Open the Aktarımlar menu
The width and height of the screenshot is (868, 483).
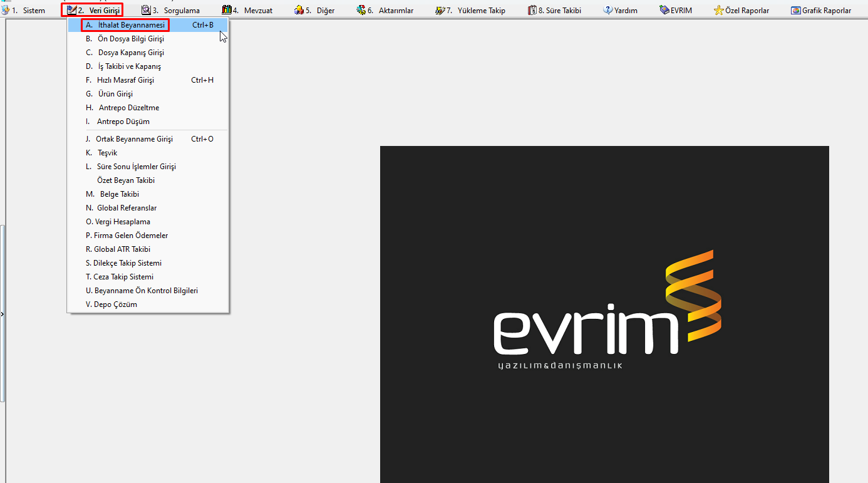point(391,11)
